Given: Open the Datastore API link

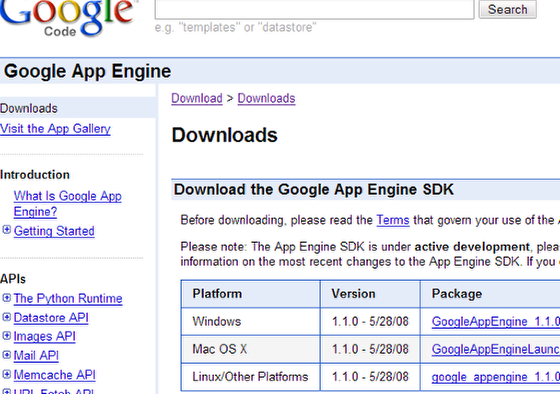Looking at the screenshot, I should (x=51, y=318).
